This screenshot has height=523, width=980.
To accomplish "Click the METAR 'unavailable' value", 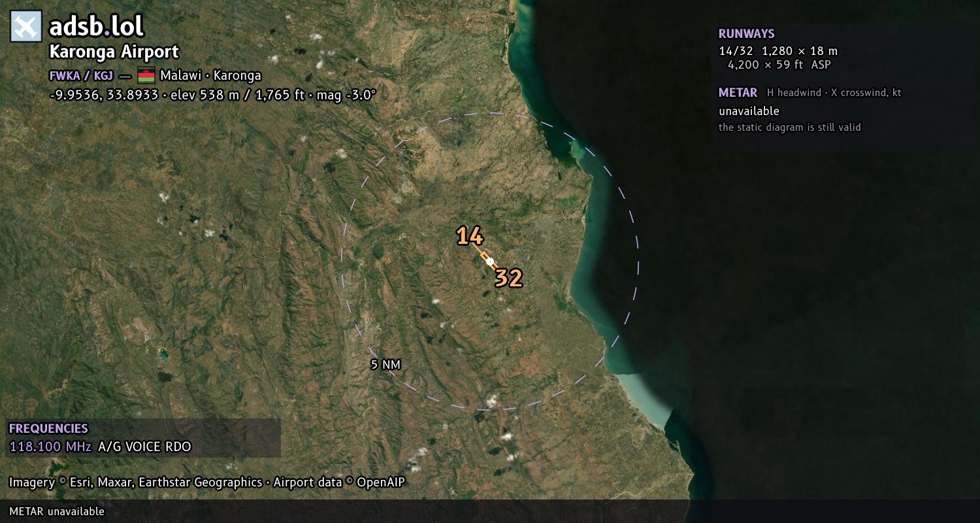I will pos(749,111).
